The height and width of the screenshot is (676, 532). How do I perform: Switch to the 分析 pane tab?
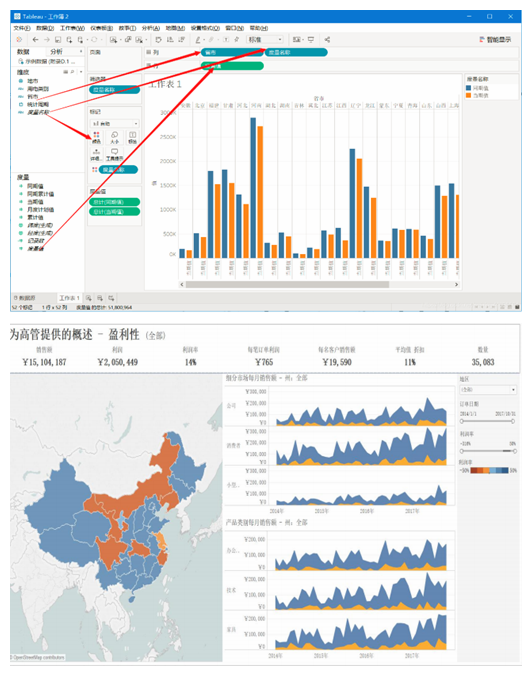(56, 51)
